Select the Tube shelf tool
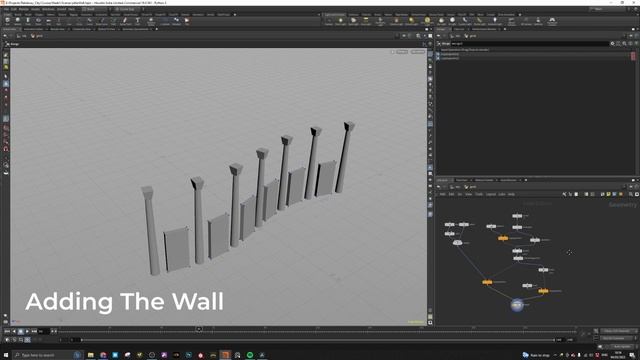The height and width of the screenshot is (360, 640). (x=28, y=21)
